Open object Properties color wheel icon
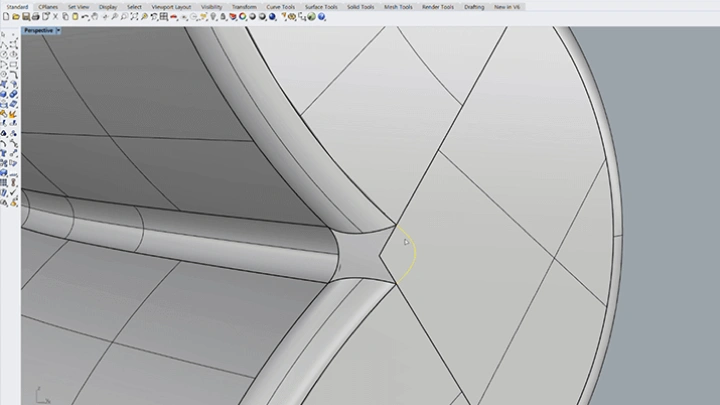This screenshot has width=720, height=405. [x=242, y=17]
